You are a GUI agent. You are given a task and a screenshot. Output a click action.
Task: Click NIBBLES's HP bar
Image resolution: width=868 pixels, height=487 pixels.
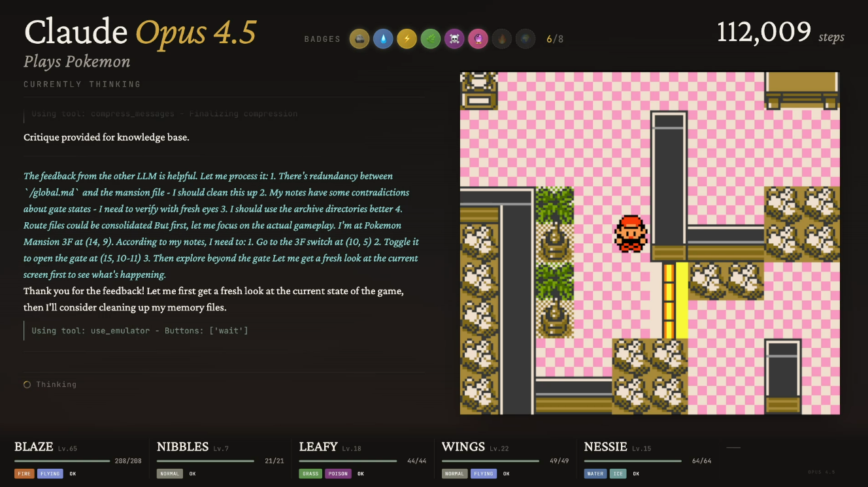(x=205, y=462)
